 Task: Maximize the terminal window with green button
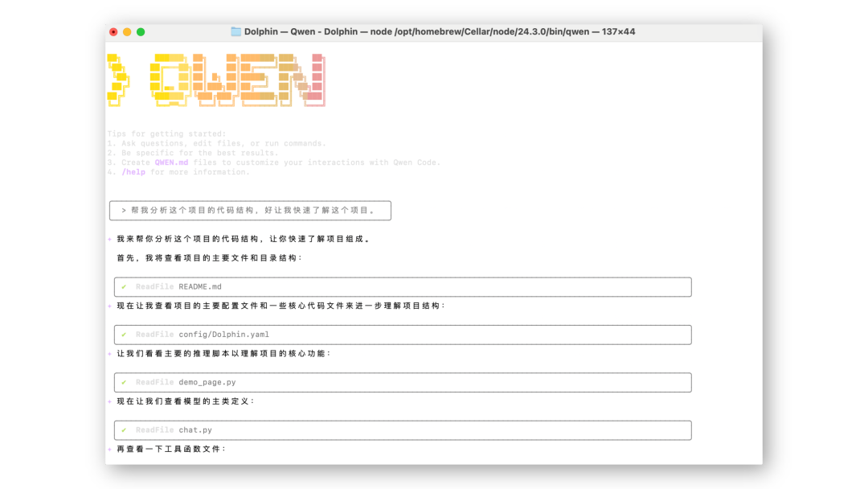tap(141, 32)
